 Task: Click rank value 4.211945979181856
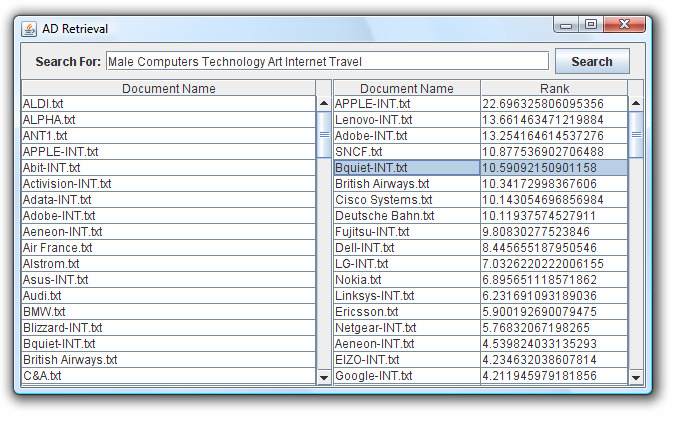tap(539, 375)
